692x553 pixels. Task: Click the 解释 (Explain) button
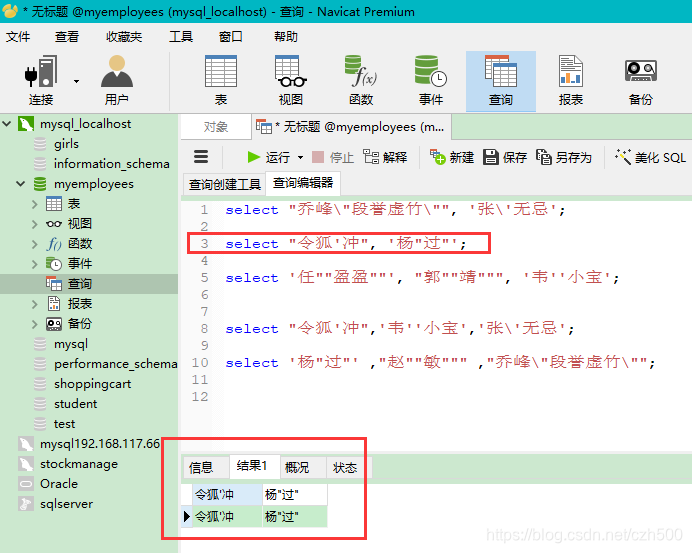pos(385,157)
